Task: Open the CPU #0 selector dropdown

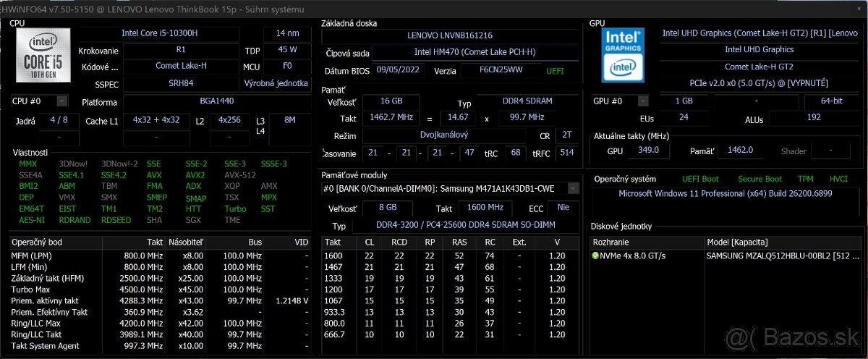Action: pyautogui.click(x=61, y=101)
